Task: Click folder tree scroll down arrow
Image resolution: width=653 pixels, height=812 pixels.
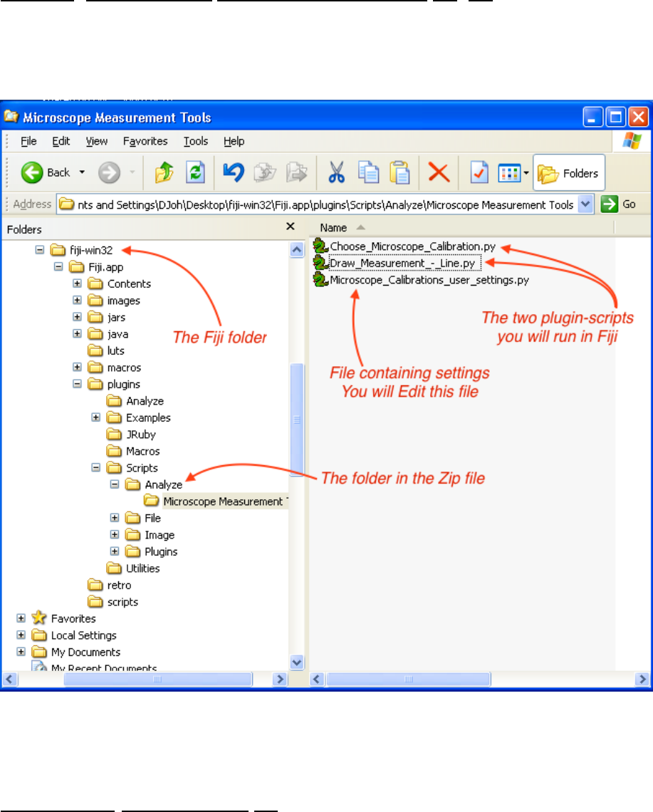Action: [297, 662]
